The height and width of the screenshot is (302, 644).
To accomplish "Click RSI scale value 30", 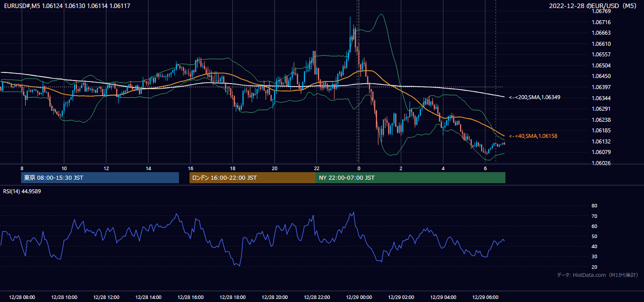I will [594, 256].
